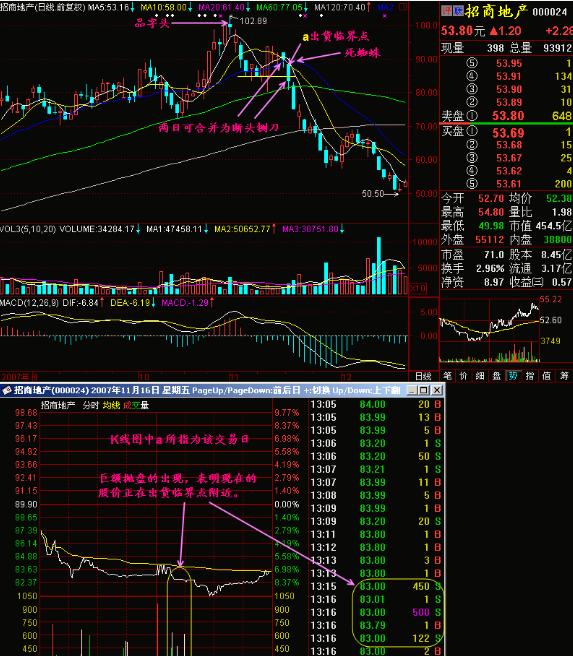Maximize the 招商地产 intraday popup window
The width and height of the screenshot is (573, 656).
coord(424,390)
